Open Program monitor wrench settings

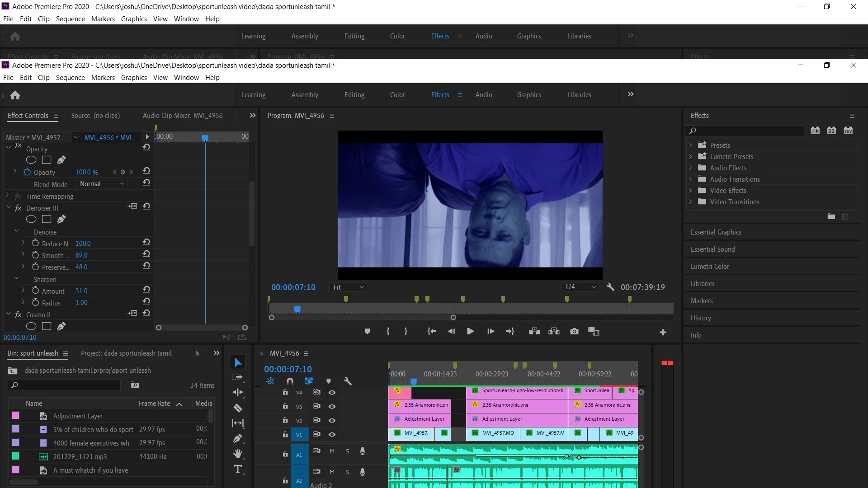click(610, 287)
